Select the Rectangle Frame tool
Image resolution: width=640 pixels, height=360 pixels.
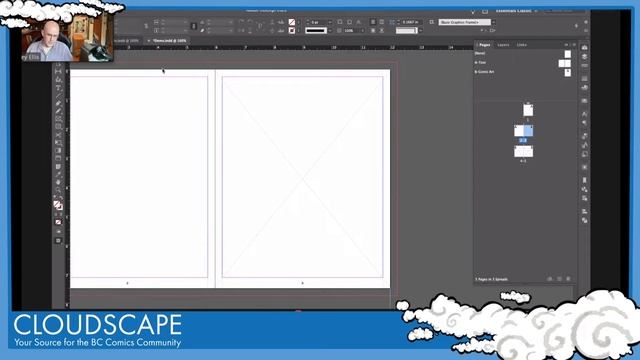coord(58,119)
